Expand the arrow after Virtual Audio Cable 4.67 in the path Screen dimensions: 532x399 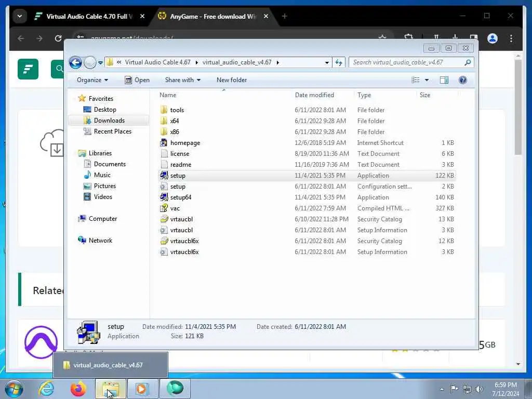click(197, 62)
